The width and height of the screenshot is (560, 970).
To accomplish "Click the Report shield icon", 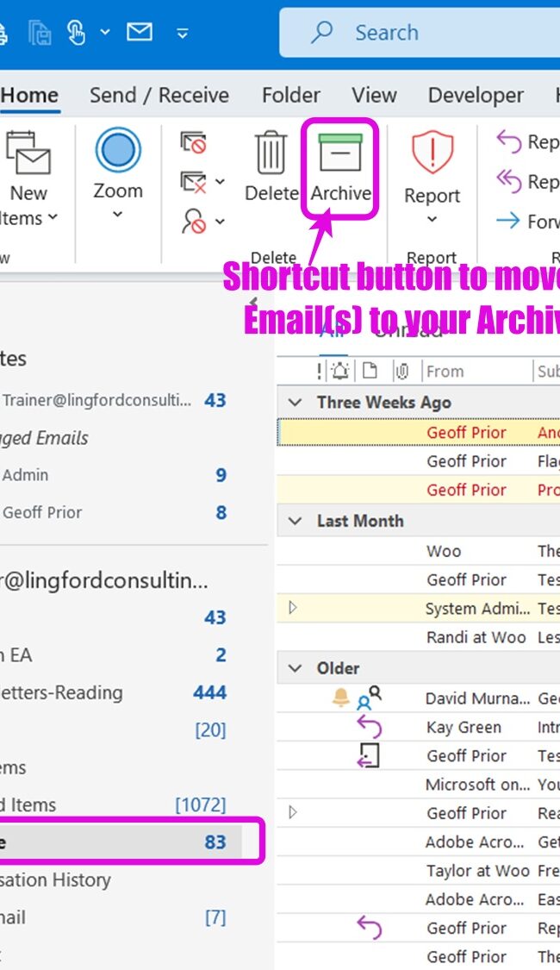I will 432,153.
